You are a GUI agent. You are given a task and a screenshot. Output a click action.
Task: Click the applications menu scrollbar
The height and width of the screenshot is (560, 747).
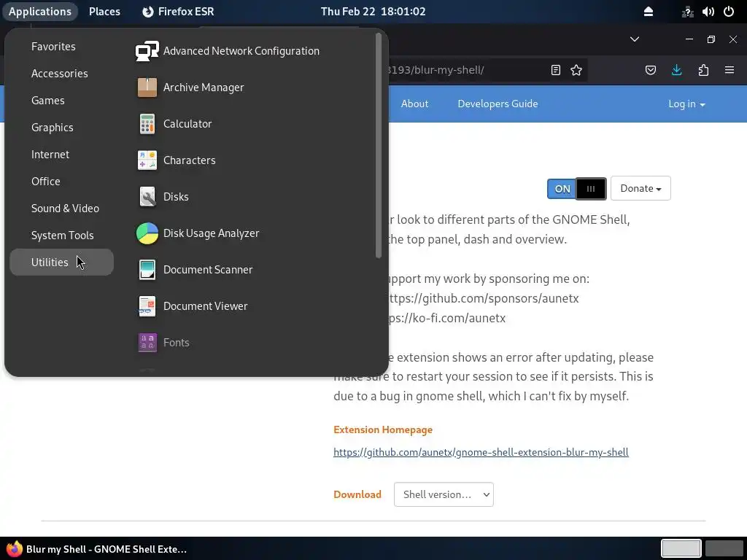[379, 146]
